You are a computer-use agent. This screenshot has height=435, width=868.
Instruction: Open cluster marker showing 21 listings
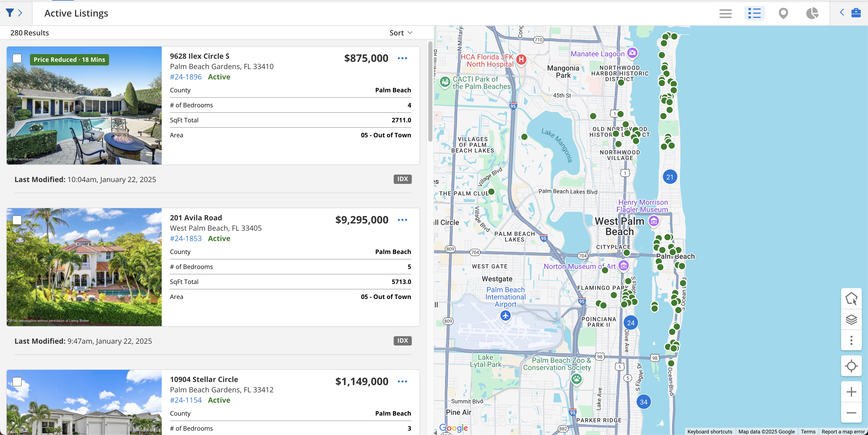pos(670,177)
